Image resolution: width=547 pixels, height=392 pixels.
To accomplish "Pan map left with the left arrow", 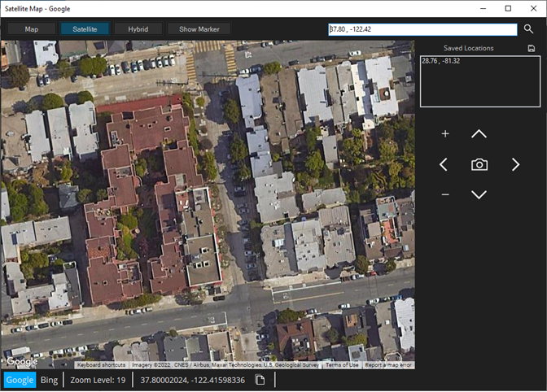I will [x=444, y=164].
